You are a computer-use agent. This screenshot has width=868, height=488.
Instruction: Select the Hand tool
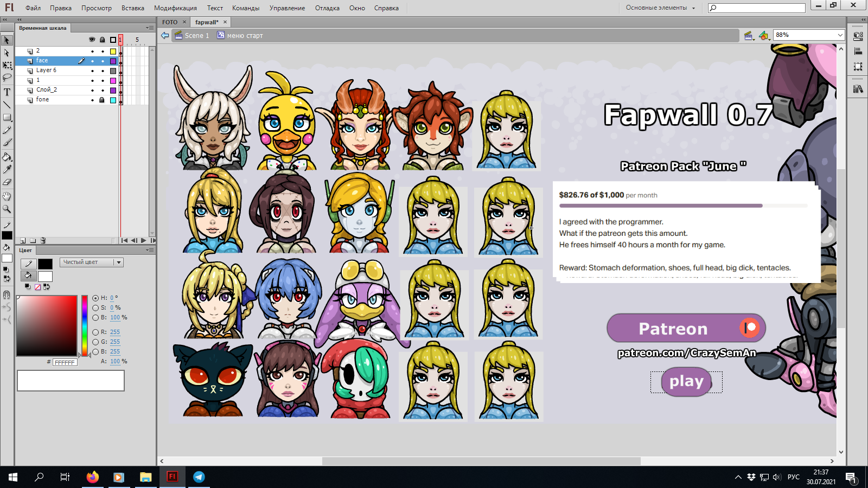coord(7,196)
